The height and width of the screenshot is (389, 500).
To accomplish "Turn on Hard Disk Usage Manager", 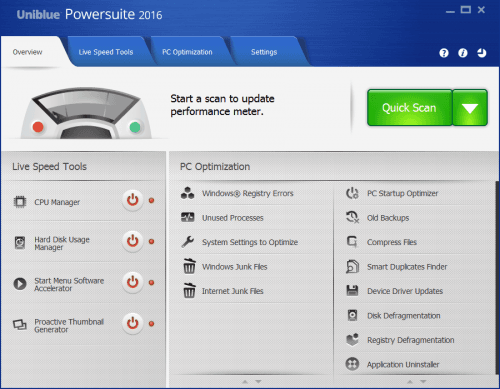I will click(133, 241).
